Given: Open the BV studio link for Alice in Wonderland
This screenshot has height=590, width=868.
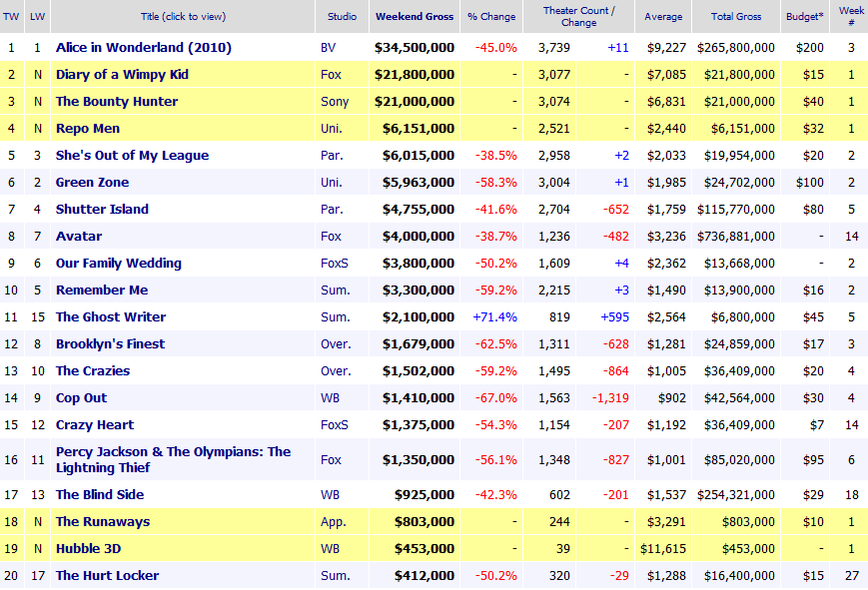Looking at the screenshot, I should point(329,48).
